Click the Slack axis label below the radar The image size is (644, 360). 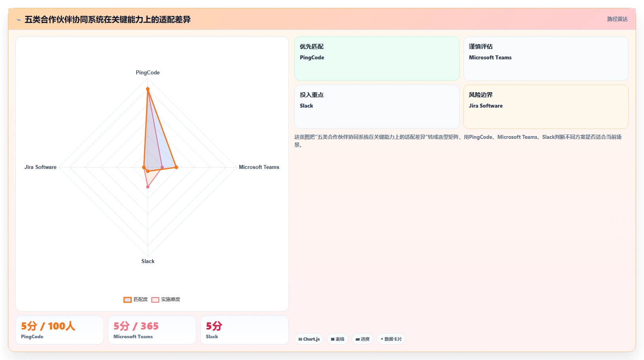(148, 261)
